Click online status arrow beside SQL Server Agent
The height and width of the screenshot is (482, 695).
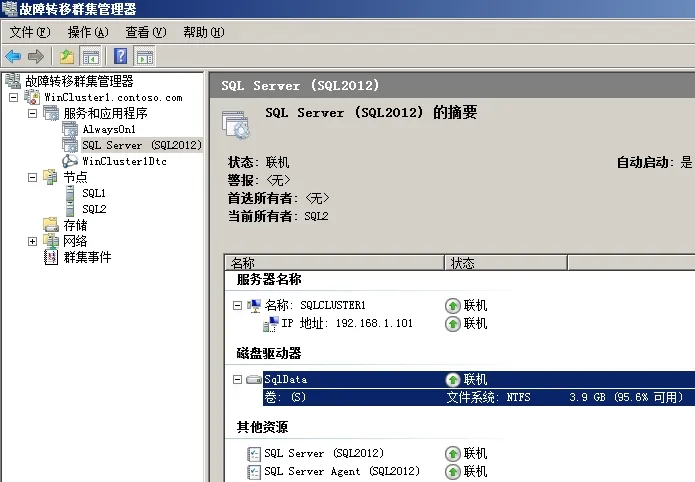[x=453, y=471]
